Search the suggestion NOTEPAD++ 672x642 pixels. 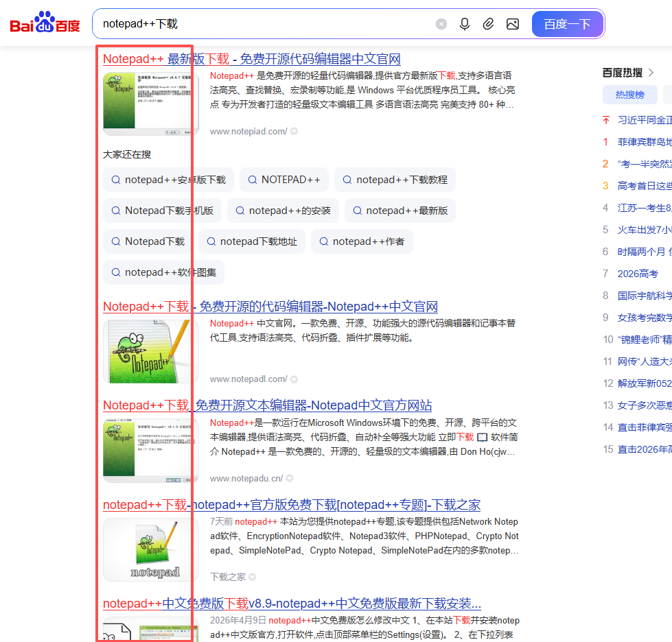tap(283, 180)
